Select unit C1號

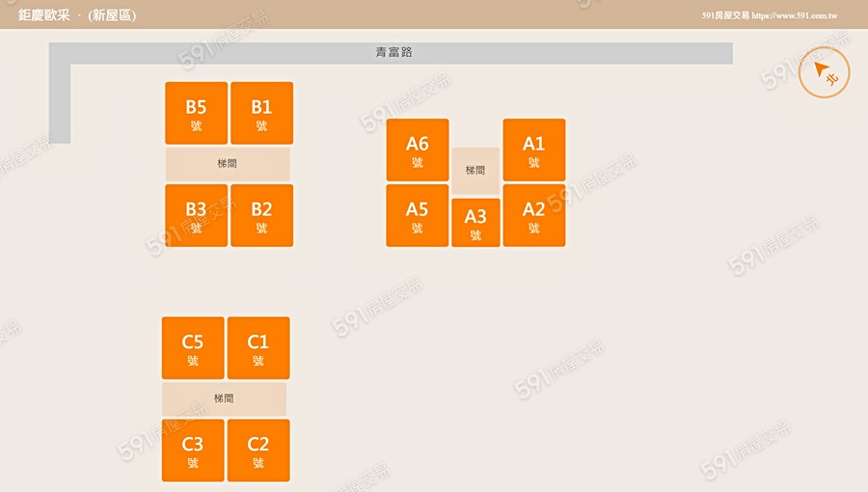pos(258,348)
